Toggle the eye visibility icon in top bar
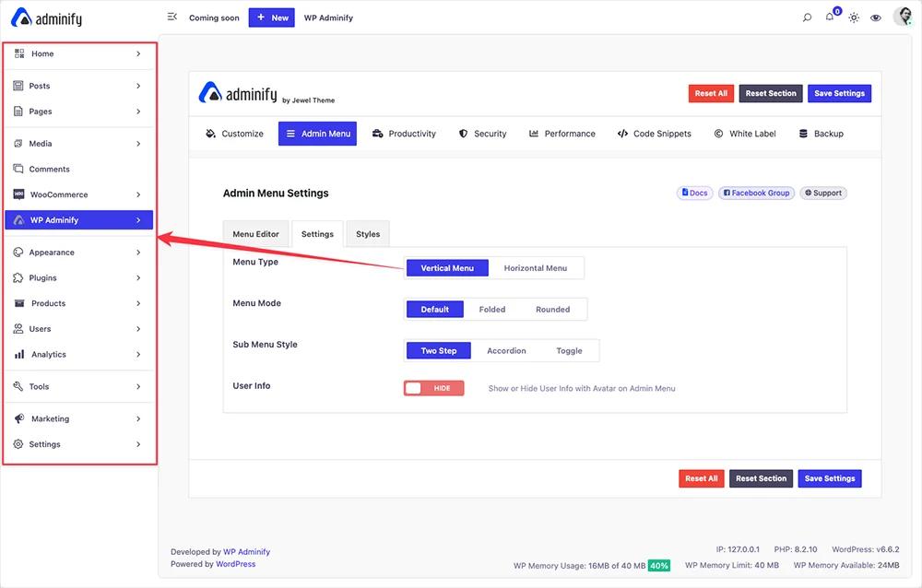Screen dimensions: 922x588 click(x=876, y=18)
